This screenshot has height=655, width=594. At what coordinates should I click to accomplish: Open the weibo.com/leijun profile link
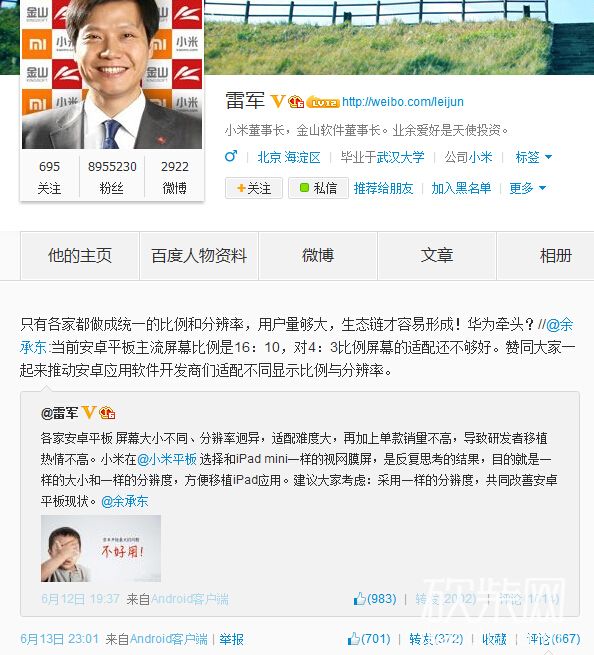403,102
